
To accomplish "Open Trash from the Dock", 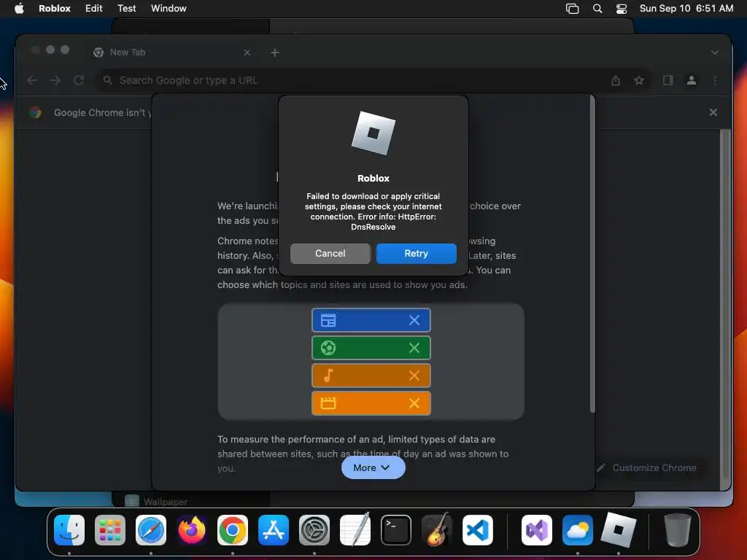I will [678, 530].
